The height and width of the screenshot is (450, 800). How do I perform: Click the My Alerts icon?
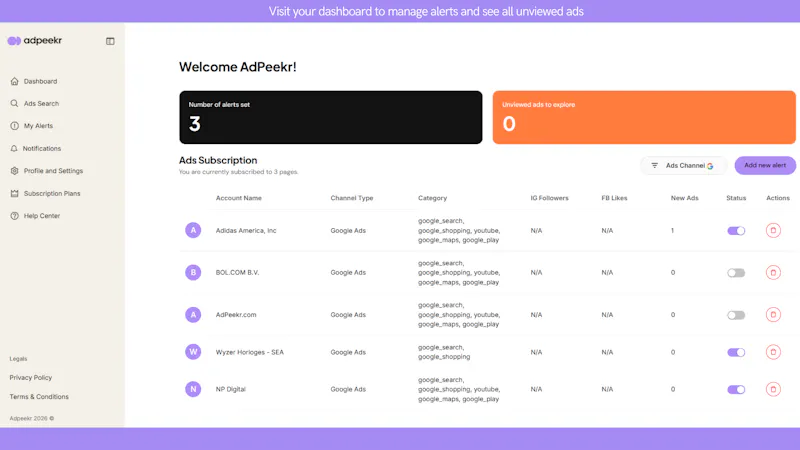[14, 126]
